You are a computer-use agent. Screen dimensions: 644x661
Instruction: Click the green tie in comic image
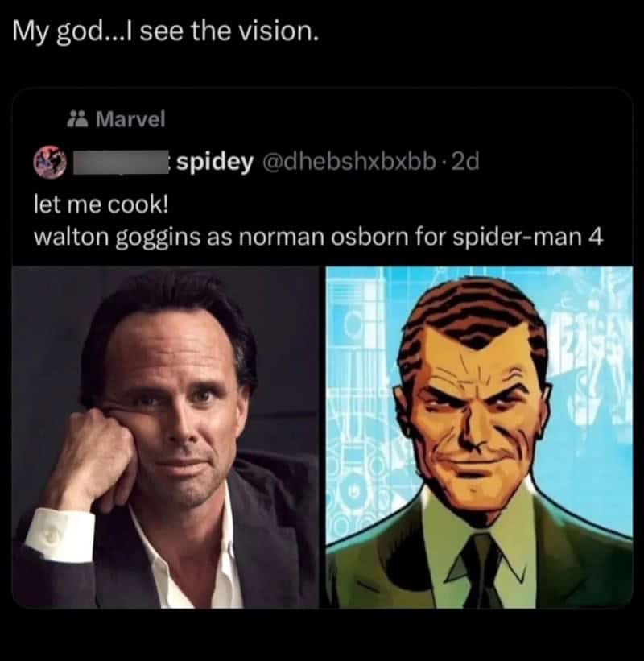point(481,564)
